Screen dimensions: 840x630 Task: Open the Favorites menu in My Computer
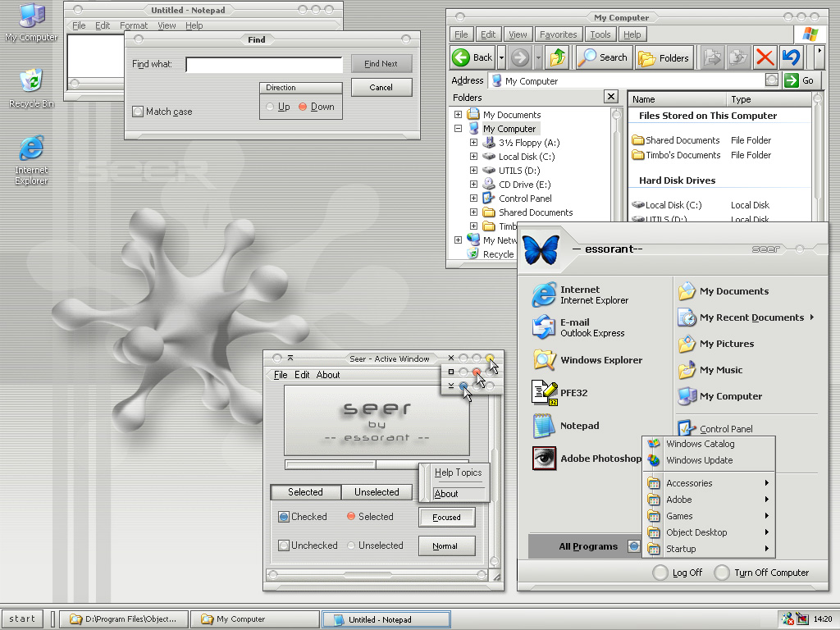[x=558, y=34]
